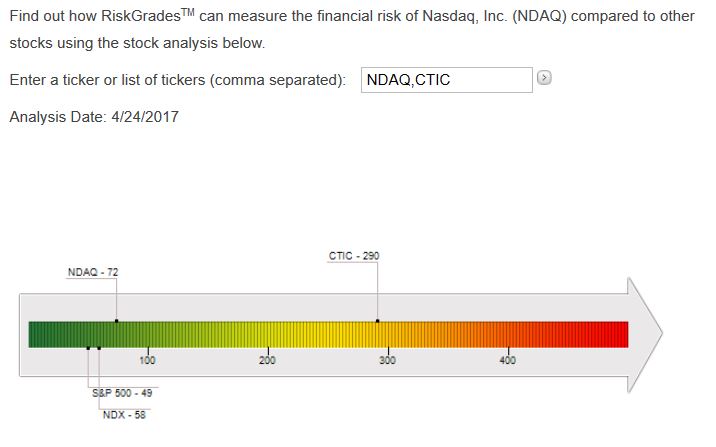Click the S&P 500 marker dot below the bar
This screenshot has height=447, width=716.
88,348
